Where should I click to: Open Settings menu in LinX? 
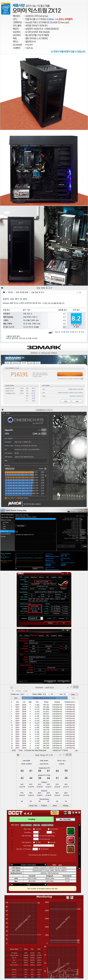click(x=18, y=691)
